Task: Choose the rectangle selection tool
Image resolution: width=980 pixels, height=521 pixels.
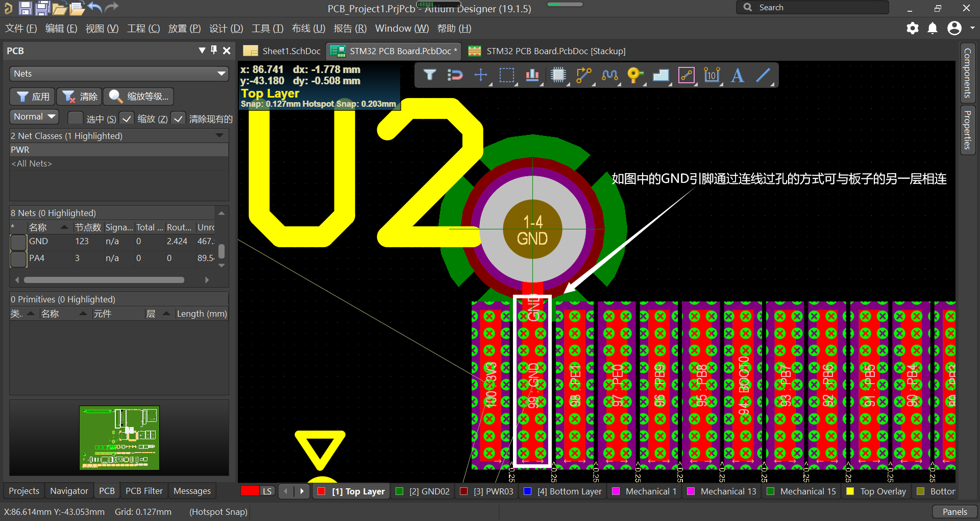Action: point(507,75)
